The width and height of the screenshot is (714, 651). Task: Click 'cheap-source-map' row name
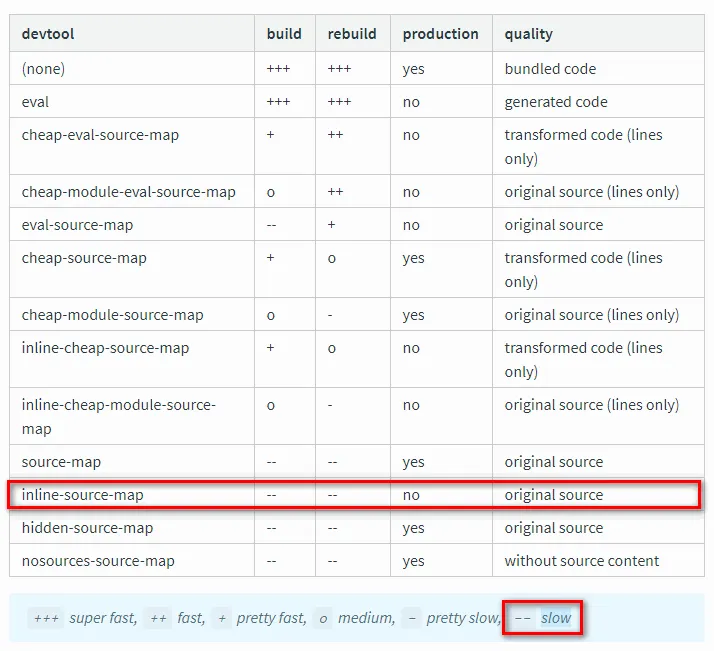84,258
